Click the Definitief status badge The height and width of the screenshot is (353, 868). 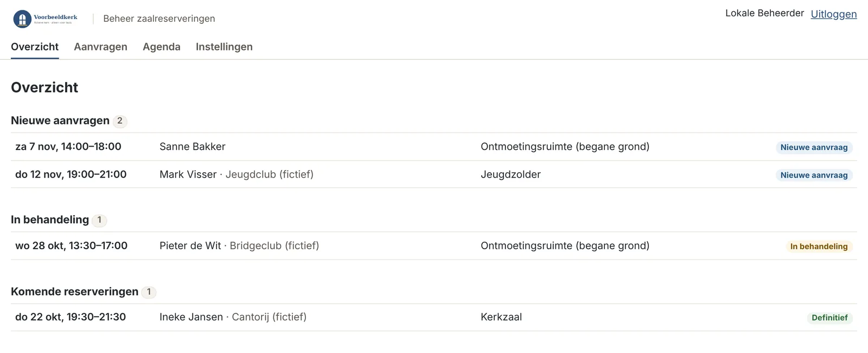(x=829, y=318)
